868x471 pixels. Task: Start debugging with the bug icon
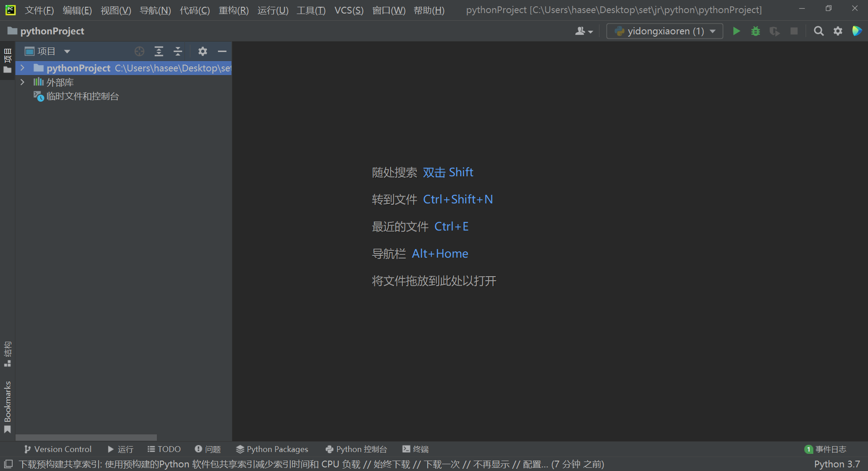tap(755, 31)
